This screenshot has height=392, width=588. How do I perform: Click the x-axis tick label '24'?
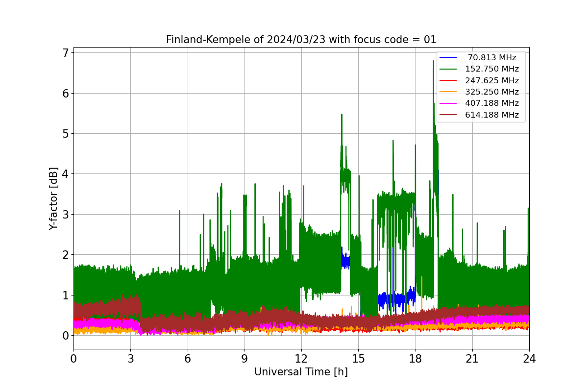(x=529, y=359)
